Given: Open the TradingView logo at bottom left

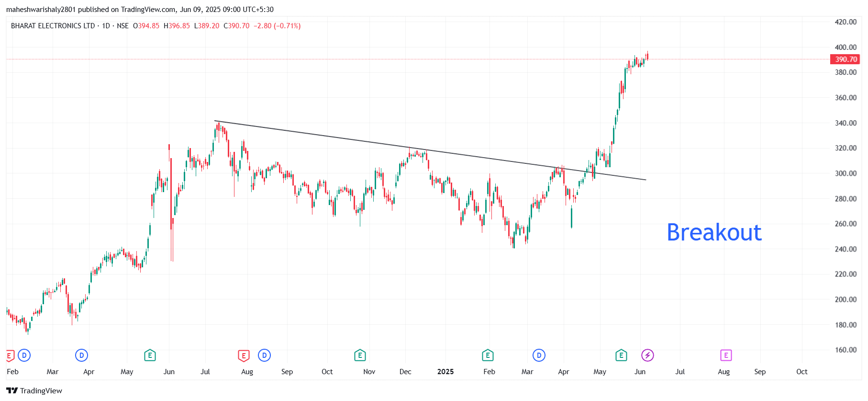Looking at the screenshot, I should 34,390.
